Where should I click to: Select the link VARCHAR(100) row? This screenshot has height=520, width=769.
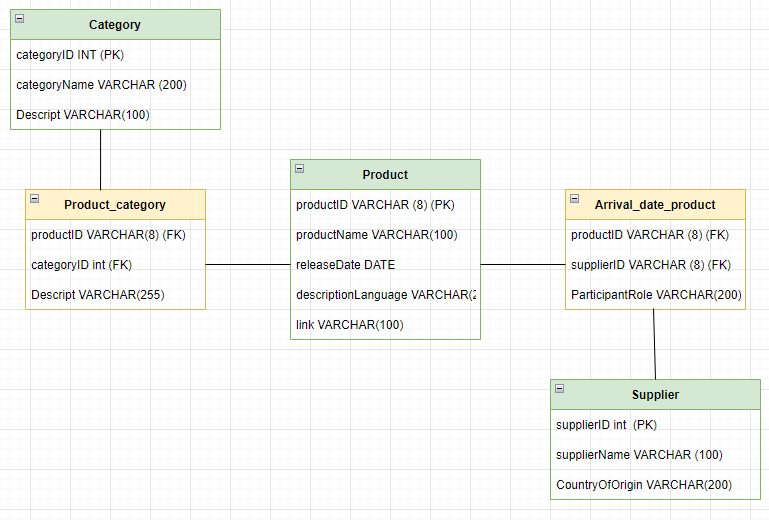[x=385, y=325]
